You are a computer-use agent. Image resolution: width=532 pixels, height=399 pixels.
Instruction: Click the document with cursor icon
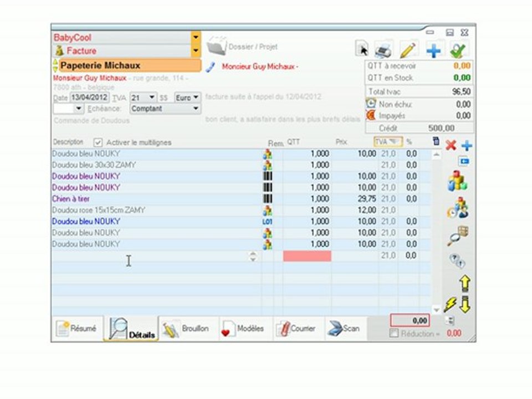pyautogui.click(x=362, y=49)
